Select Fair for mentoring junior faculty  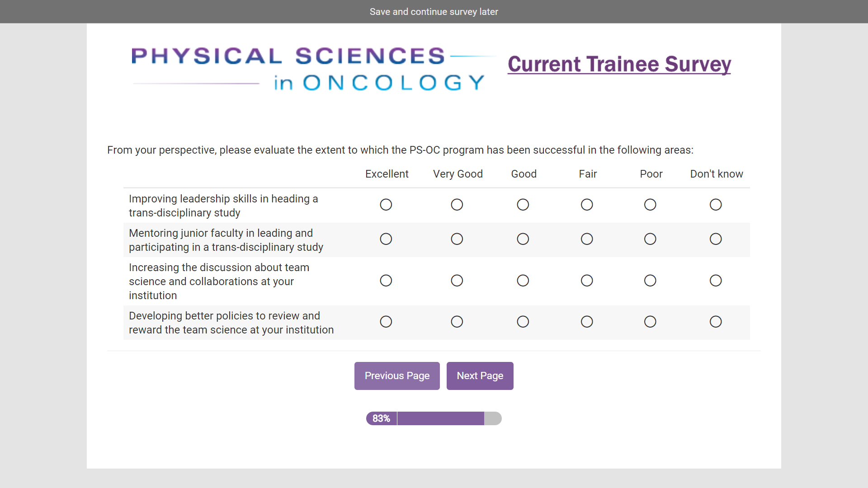pyautogui.click(x=586, y=239)
